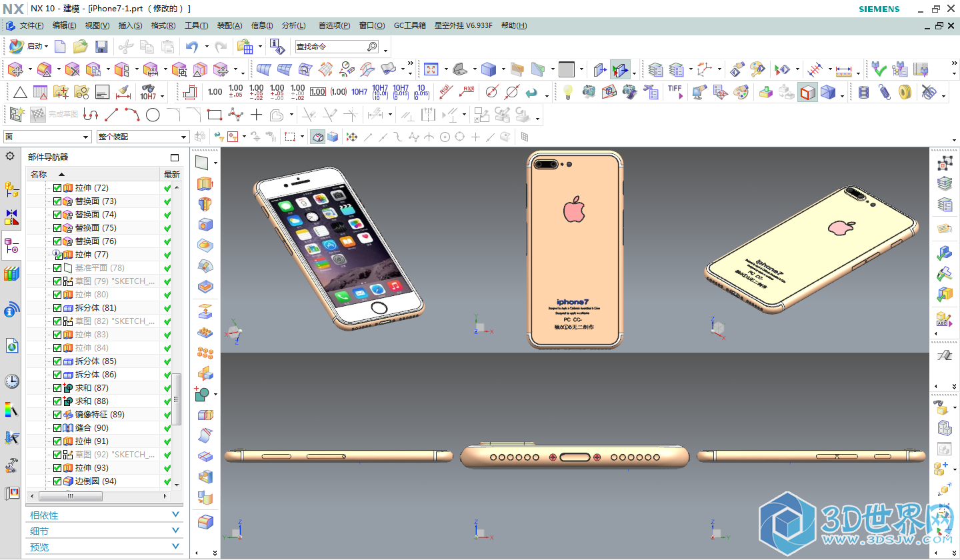The height and width of the screenshot is (560, 960).
Task: Open the 帮助(H) menu
Action: [514, 25]
